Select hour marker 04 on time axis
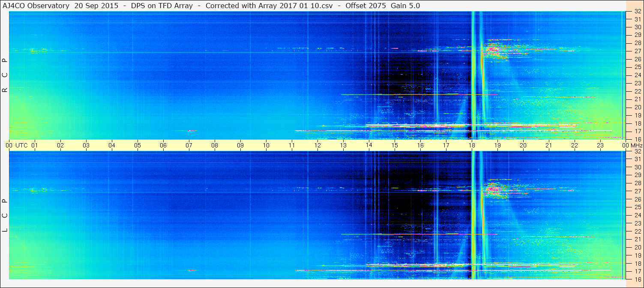Image resolution: width=644 pixels, height=288 pixels. tap(112, 145)
